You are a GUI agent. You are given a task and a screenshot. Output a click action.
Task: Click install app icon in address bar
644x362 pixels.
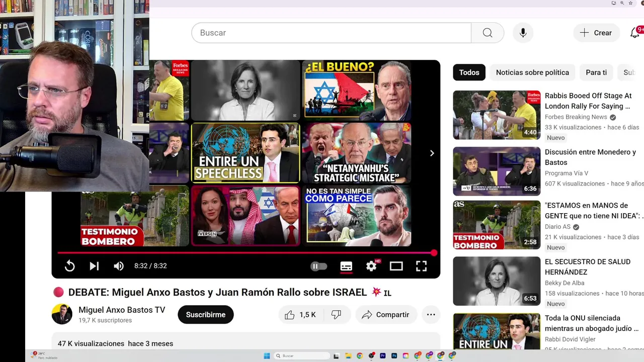613,3
